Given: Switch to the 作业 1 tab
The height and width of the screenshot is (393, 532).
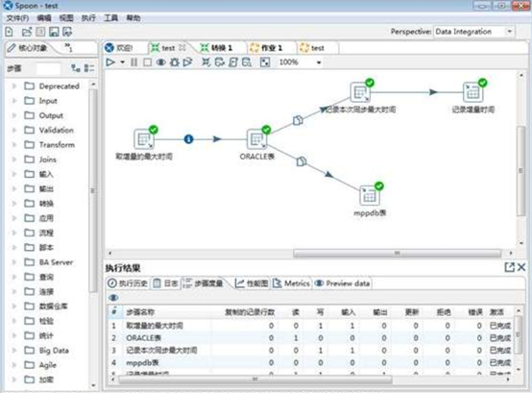Looking at the screenshot, I should coord(266,48).
